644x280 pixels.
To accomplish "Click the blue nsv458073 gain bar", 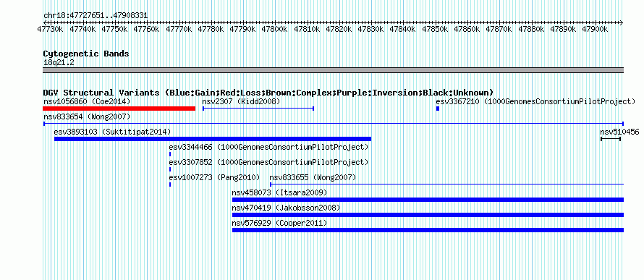I will pos(428,200).
